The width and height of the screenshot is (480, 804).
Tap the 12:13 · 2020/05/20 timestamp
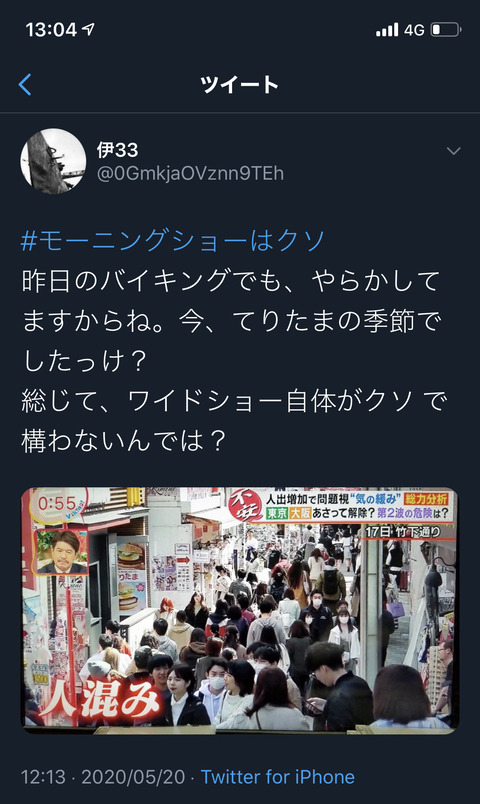103,777
